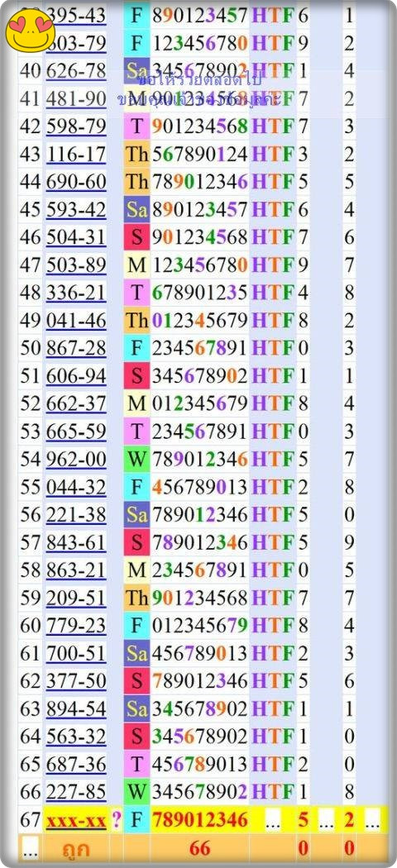Open the 626-78 number link

pyautogui.click(x=76, y=71)
